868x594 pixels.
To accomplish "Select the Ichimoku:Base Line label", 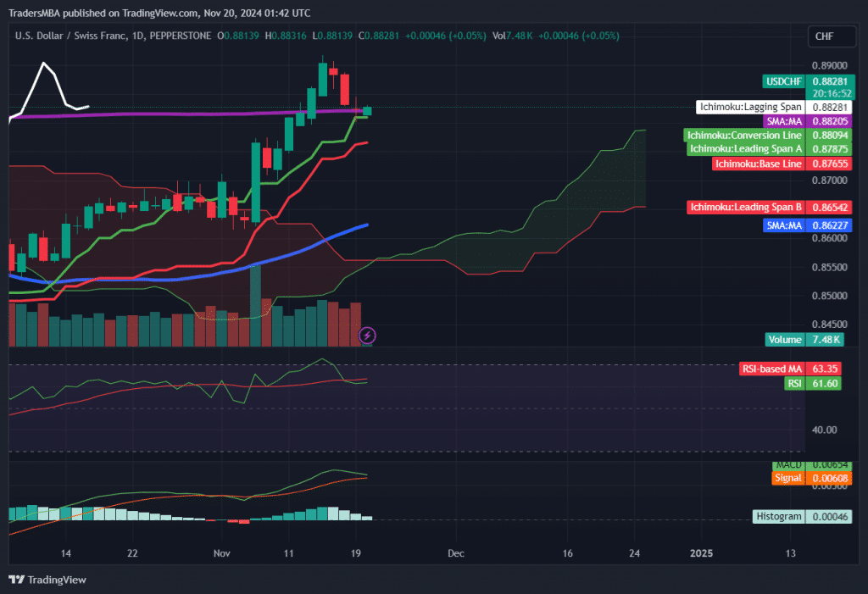I will coord(758,164).
